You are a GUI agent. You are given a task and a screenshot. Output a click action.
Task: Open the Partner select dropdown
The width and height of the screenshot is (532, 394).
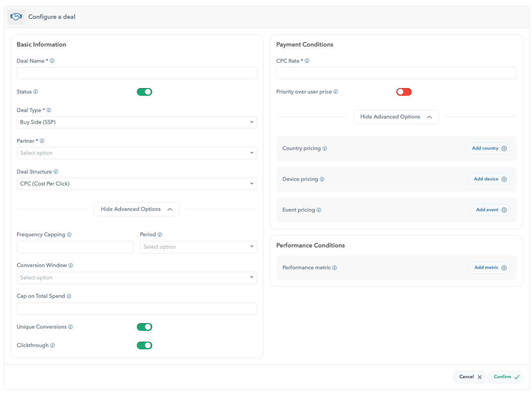pos(137,153)
